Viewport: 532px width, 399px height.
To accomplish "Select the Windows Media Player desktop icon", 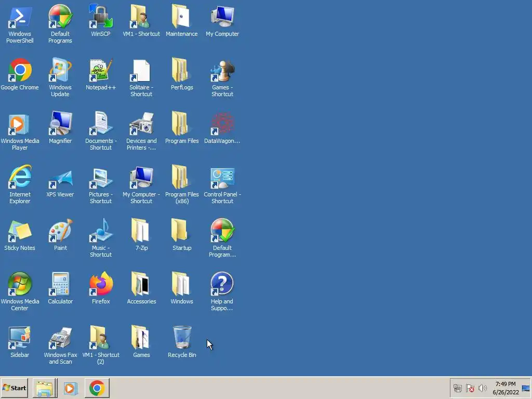I will point(20,124).
